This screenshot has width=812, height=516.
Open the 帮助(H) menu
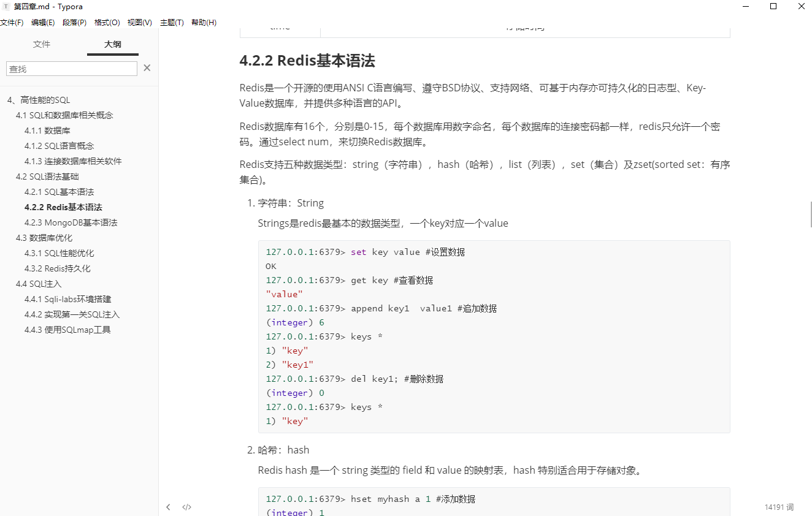coord(204,22)
